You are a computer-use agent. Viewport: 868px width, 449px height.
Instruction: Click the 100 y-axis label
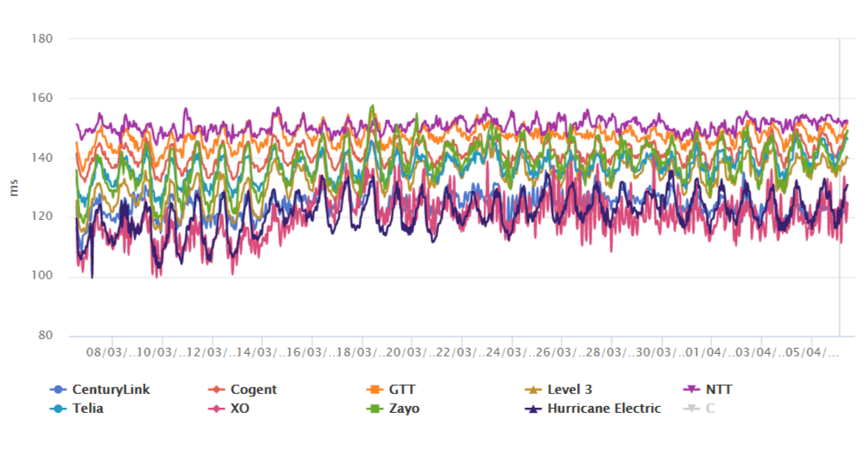(42, 276)
